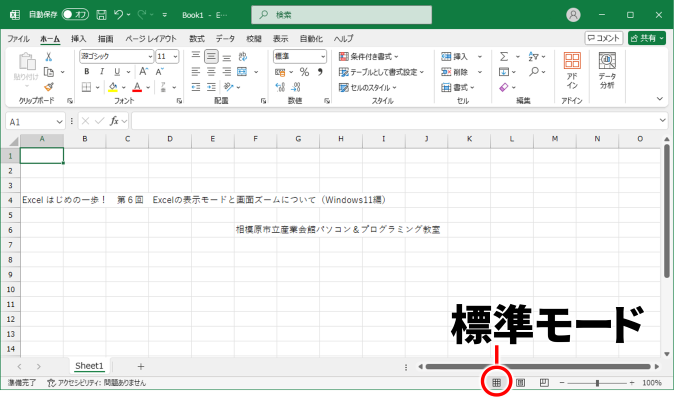Viewport: 674px width, 400px height.
Task: Click increase decimal icon
Action: [x=280, y=88]
